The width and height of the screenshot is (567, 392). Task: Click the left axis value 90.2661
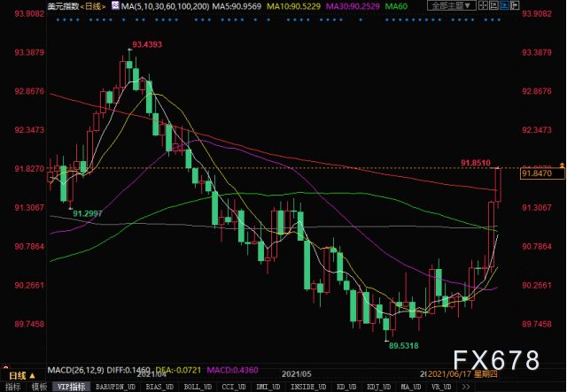[29, 286]
